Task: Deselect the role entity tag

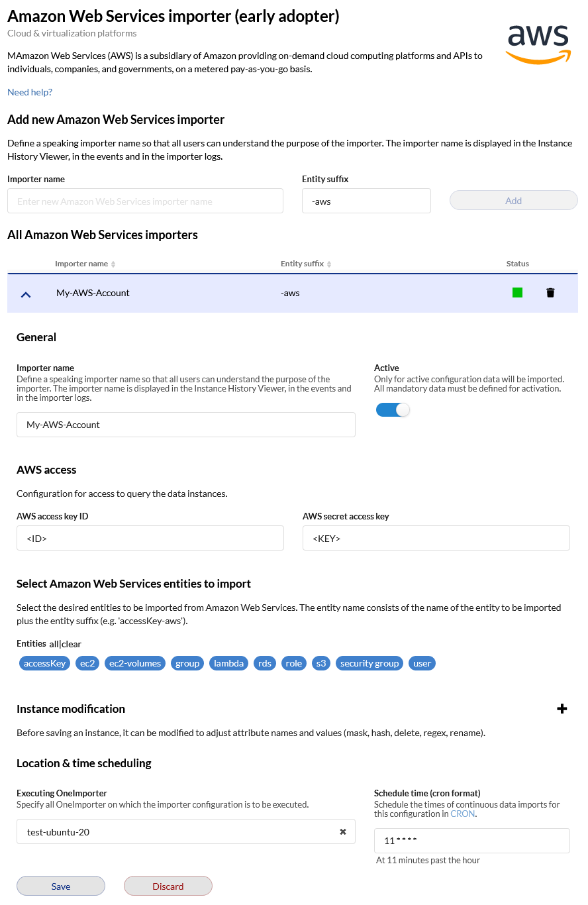Action: pyautogui.click(x=294, y=663)
